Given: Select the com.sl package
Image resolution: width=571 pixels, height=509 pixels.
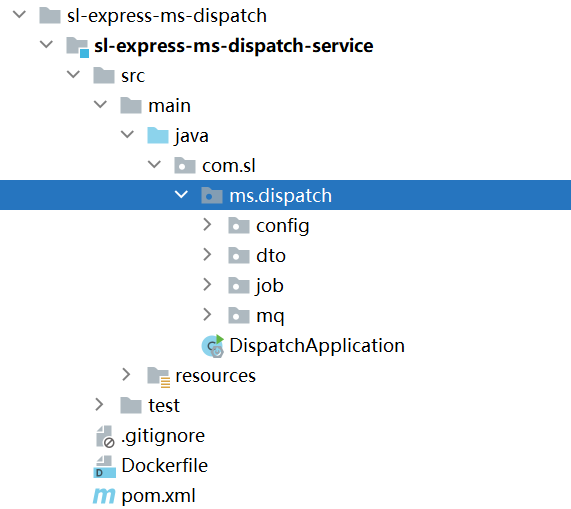Looking at the screenshot, I should coord(229,166).
